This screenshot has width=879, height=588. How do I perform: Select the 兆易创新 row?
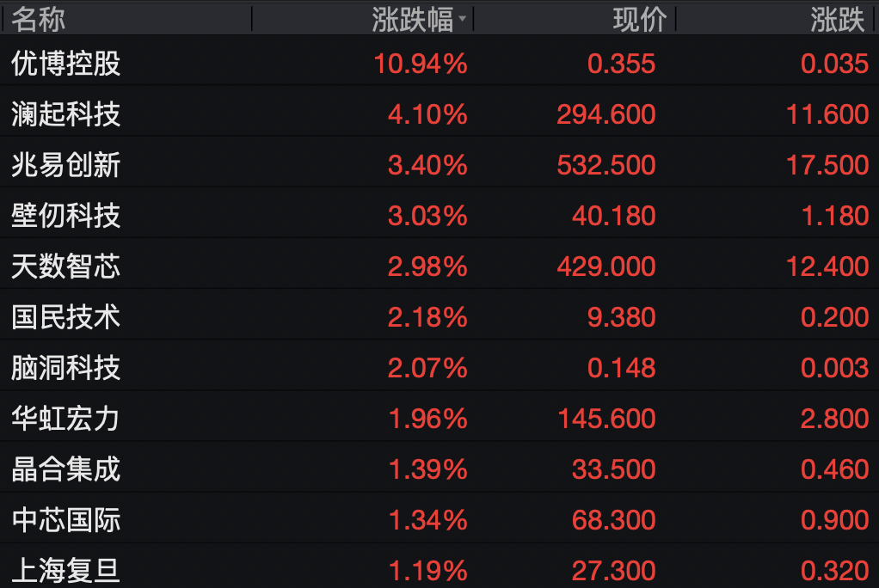click(439, 165)
